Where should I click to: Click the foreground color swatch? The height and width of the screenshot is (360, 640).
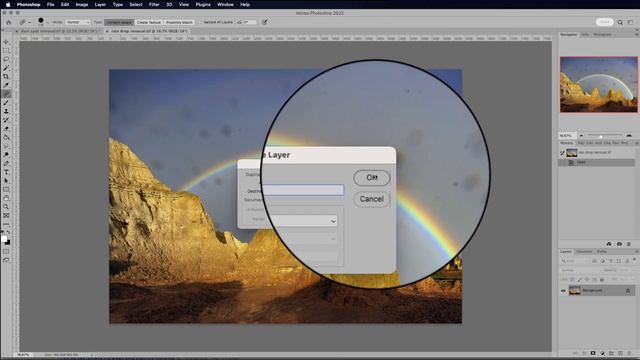coord(4,239)
